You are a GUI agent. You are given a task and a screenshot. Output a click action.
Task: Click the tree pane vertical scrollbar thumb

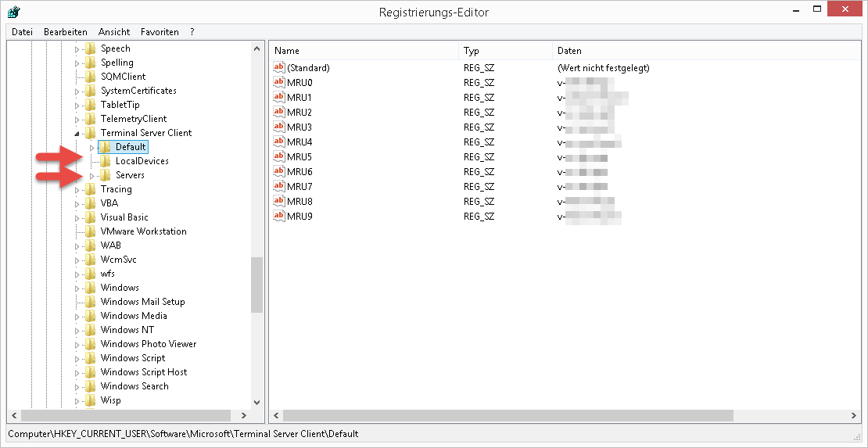[256, 285]
